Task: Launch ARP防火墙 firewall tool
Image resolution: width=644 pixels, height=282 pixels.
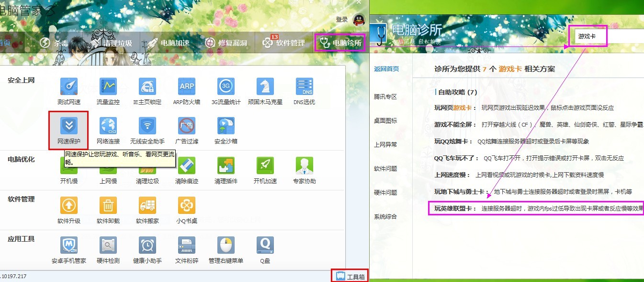Action: (187, 91)
